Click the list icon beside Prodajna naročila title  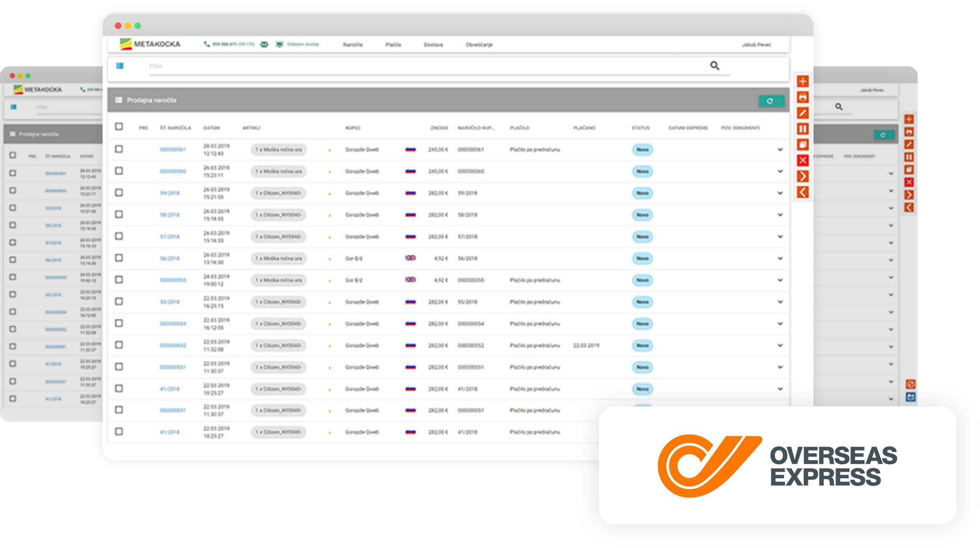point(118,100)
